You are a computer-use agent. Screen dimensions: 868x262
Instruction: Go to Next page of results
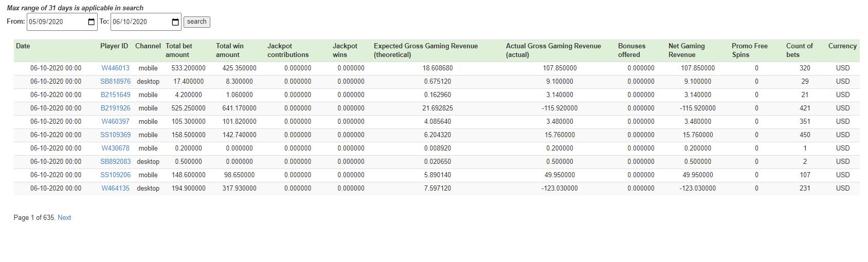[64, 218]
